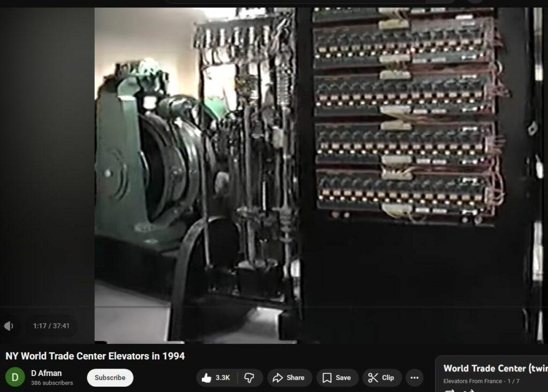Like the video with thumbs-up icon
Image resolution: width=548 pixels, height=392 pixels.
pos(216,378)
